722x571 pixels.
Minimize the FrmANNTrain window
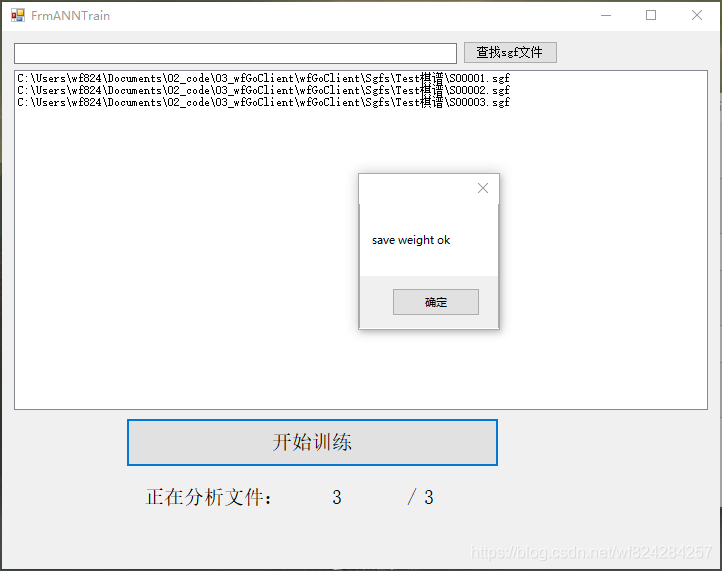[x=606, y=15]
